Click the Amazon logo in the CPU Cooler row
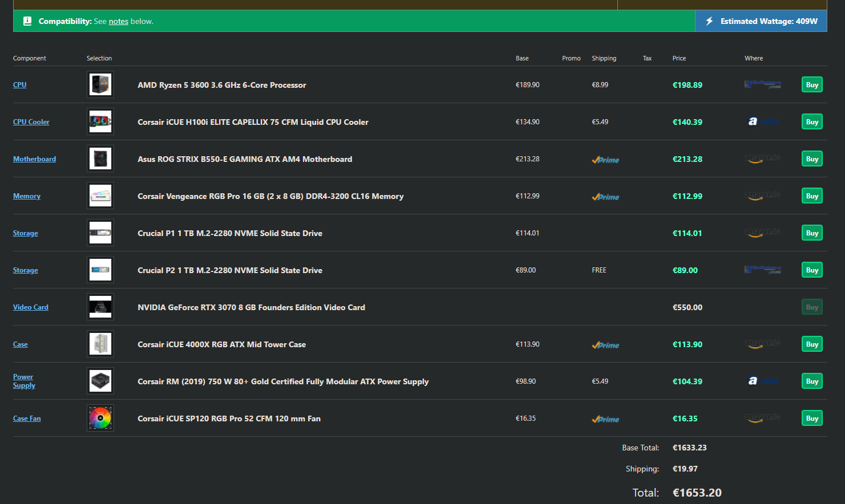Screen dimensions: 845x504 point(762,121)
